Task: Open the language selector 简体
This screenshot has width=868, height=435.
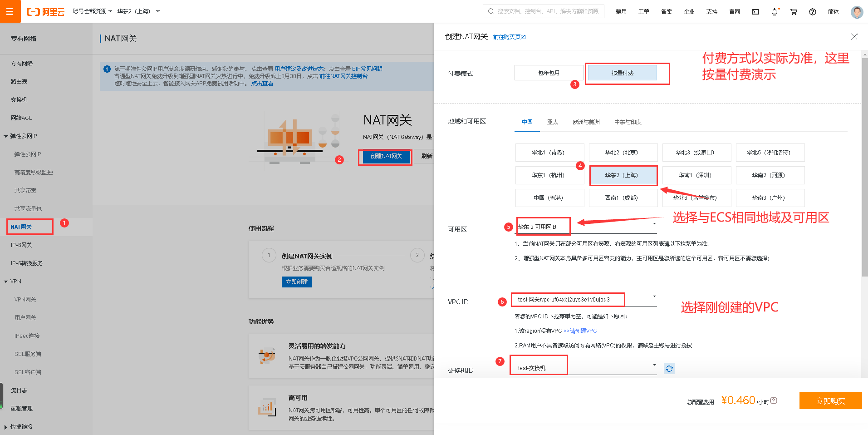Action: 834,12
